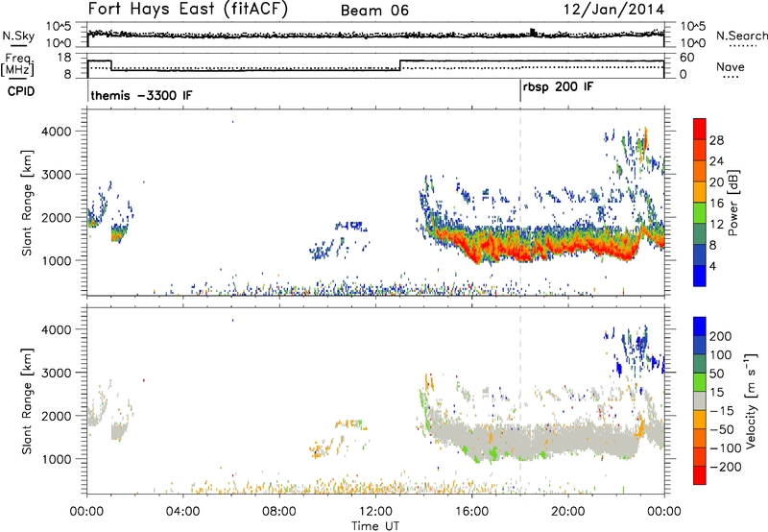
Task: Click the 'Fort Hays East (fitACF)' title
Action: (187, 10)
